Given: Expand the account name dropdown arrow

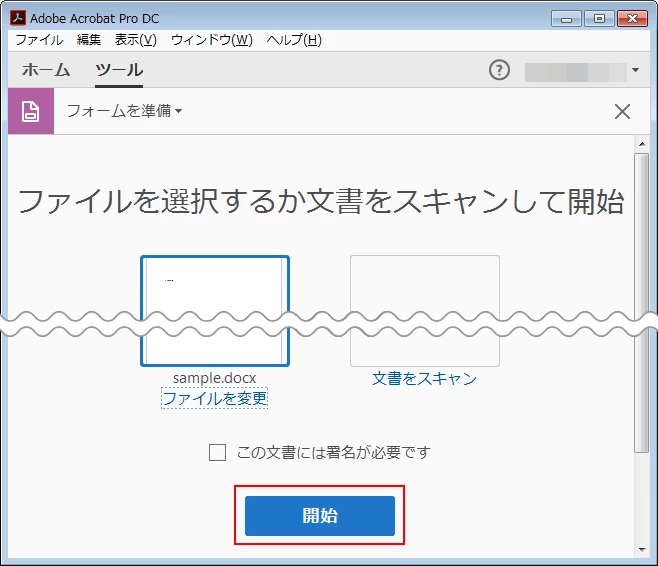Looking at the screenshot, I should 635,70.
